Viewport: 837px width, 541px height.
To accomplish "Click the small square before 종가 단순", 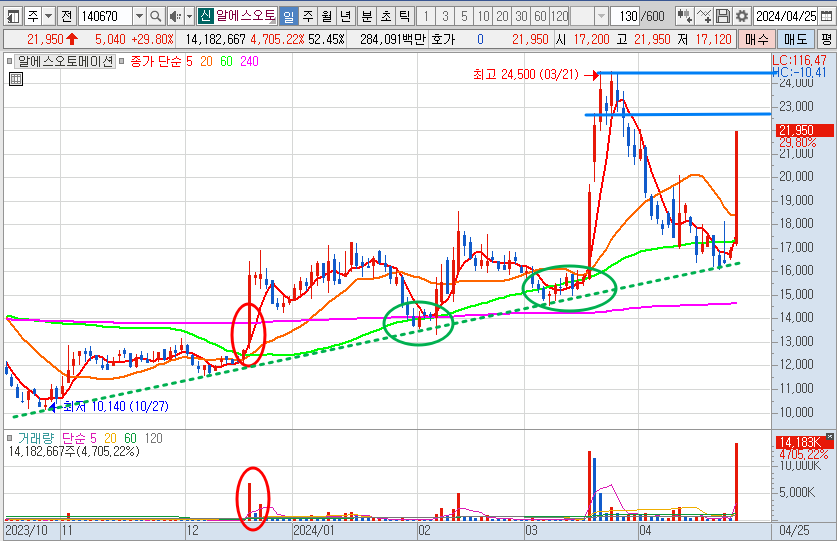I will (122, 61).
